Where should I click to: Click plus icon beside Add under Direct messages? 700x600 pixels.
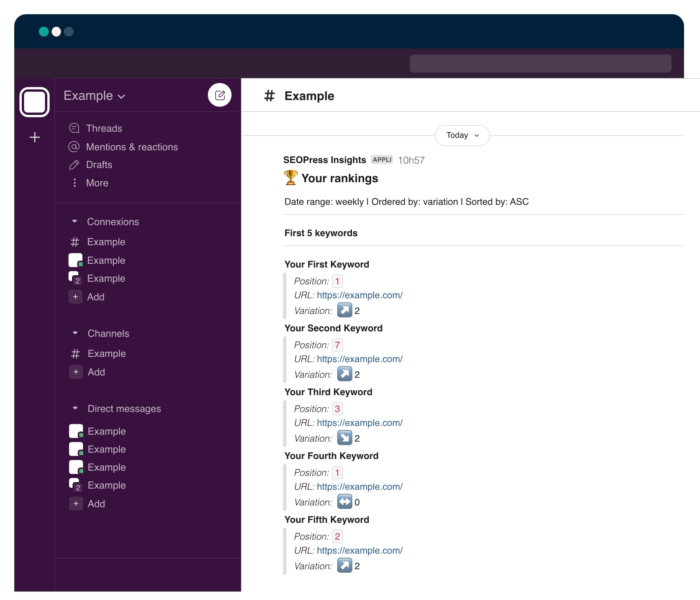[x=76, y=504]
